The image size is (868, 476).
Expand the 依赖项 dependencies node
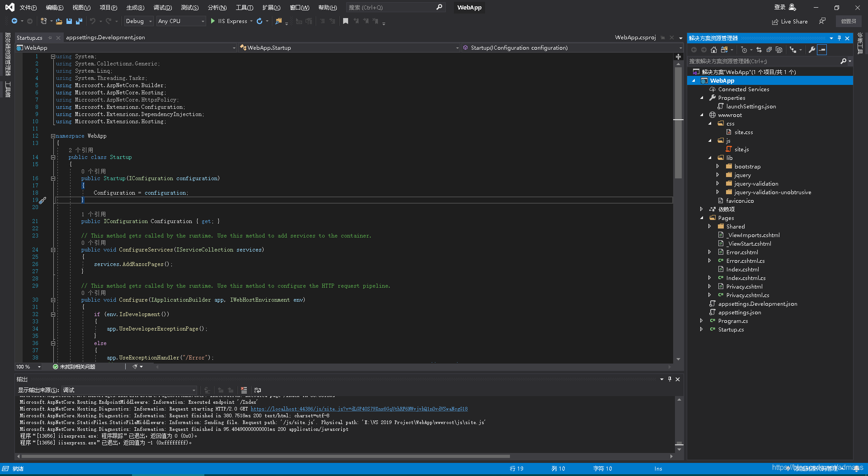702,209
